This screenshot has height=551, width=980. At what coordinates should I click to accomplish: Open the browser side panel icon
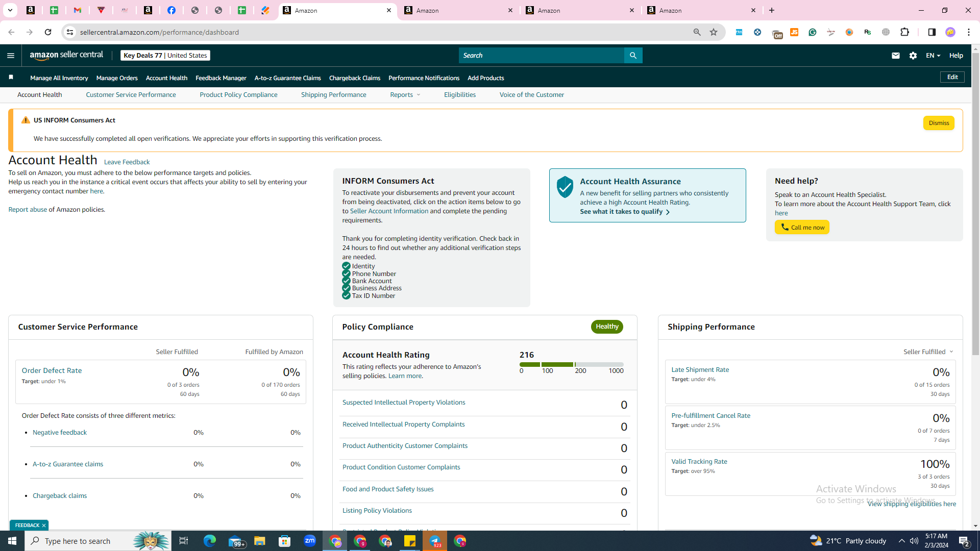tap(932, 32)
